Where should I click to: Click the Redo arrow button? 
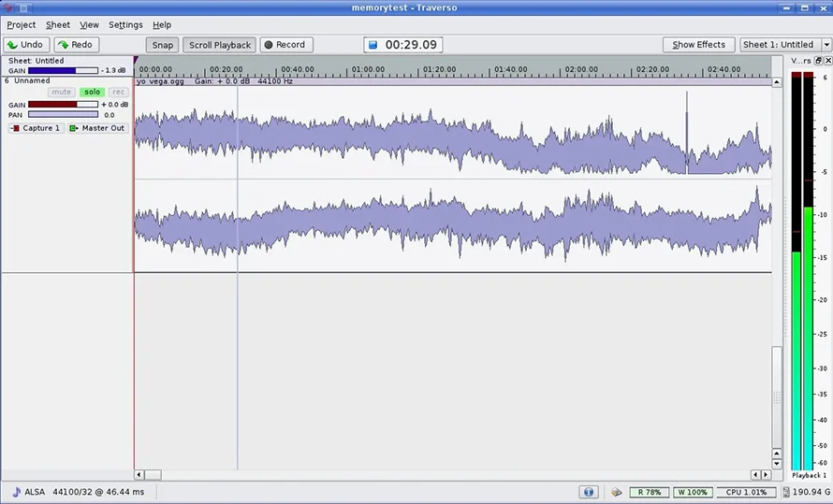point(76,45)
